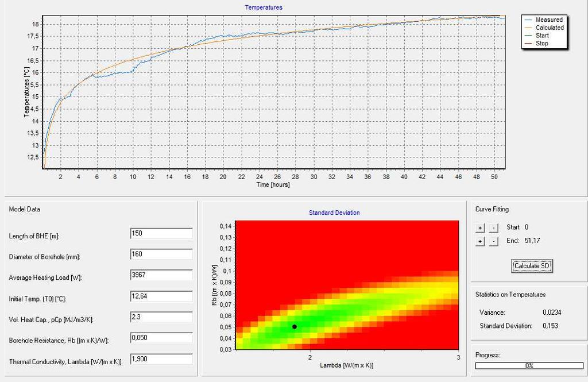Click the Start value 0 in Curve Fitting
The image size is (588, 382).
point(527,227)
